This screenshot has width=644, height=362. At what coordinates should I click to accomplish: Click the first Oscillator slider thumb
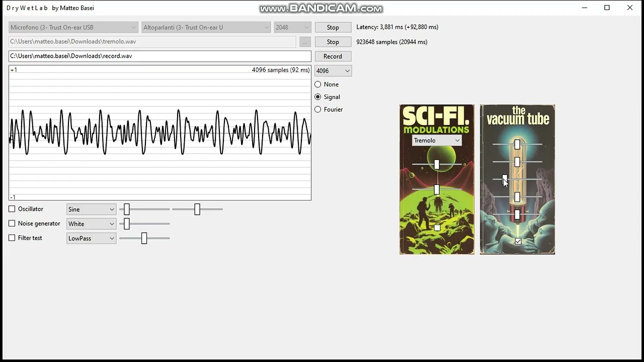(127, 209)
